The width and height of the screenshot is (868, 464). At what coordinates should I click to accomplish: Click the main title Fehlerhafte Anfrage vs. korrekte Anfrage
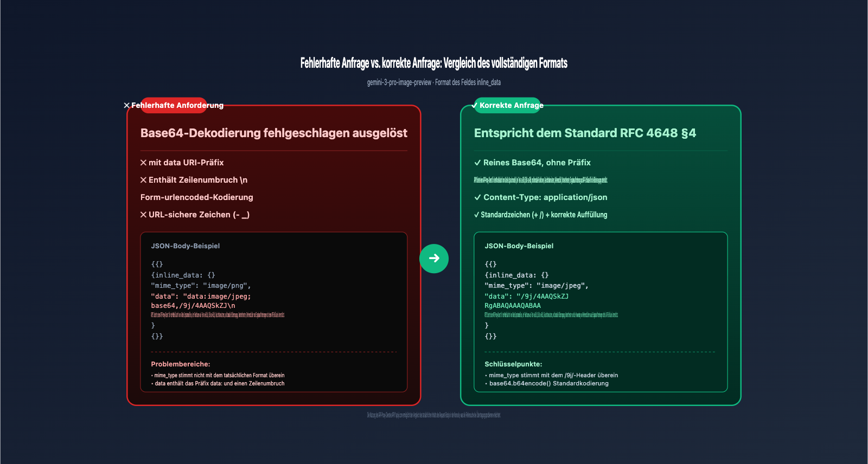tap(434, 63)
